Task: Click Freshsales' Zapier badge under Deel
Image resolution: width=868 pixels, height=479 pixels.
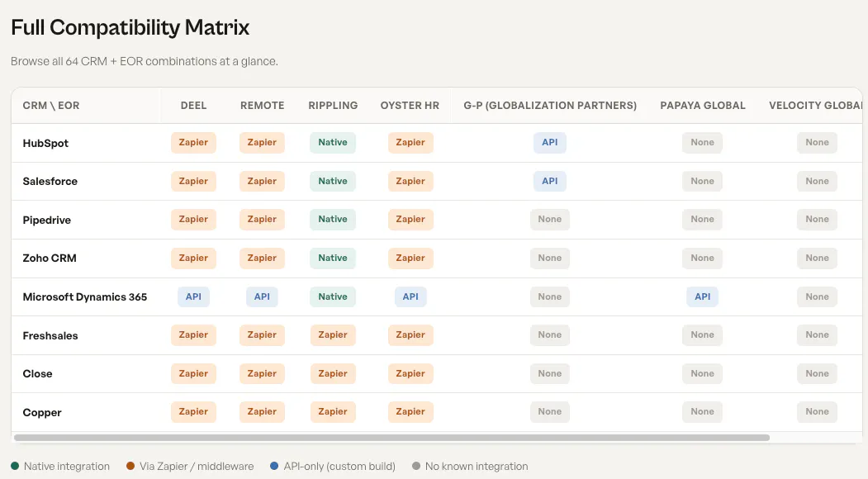Action: pyautogui.click(x=193, y=335)
